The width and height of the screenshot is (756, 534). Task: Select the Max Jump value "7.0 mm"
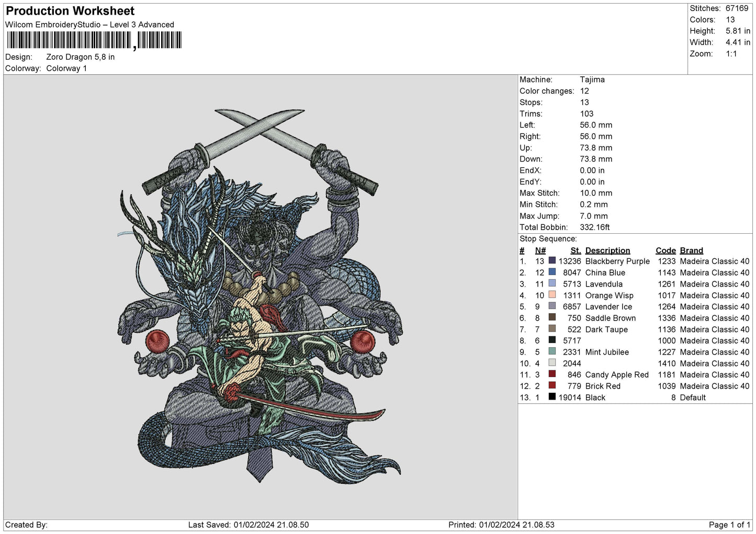594,216
